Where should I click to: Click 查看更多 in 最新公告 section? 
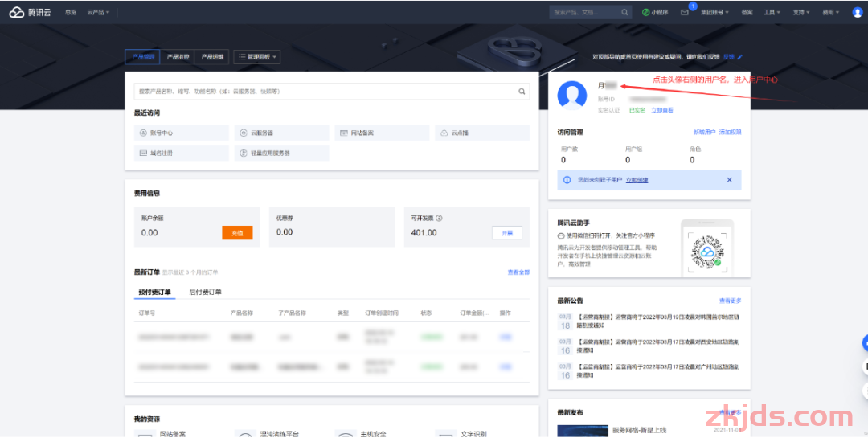tap(730, 301)
